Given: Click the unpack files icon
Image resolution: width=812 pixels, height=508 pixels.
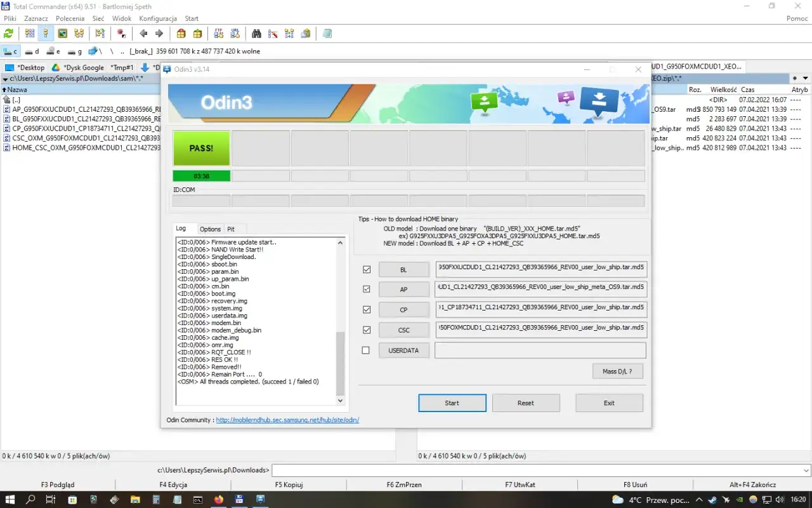Looking at the screenshot, I should click(197, 34).
